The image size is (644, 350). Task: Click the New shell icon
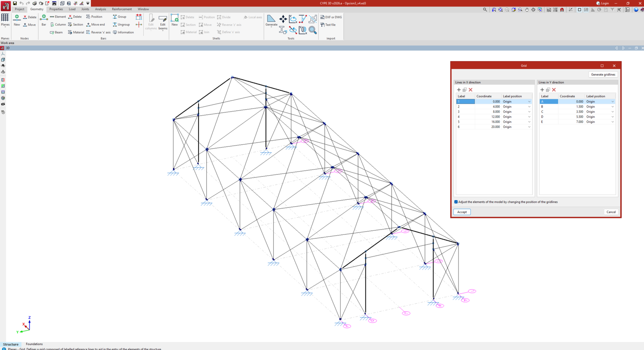tap(174, 19)
